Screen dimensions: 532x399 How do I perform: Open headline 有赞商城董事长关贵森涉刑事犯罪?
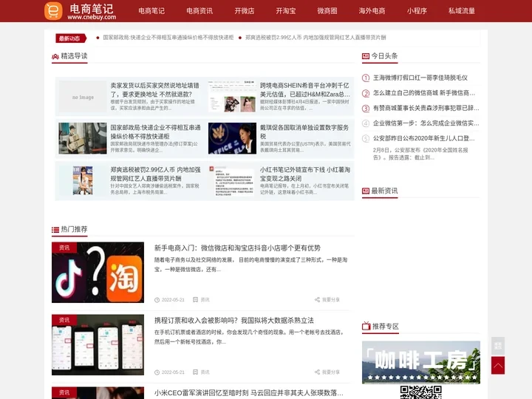coord(426,108)
